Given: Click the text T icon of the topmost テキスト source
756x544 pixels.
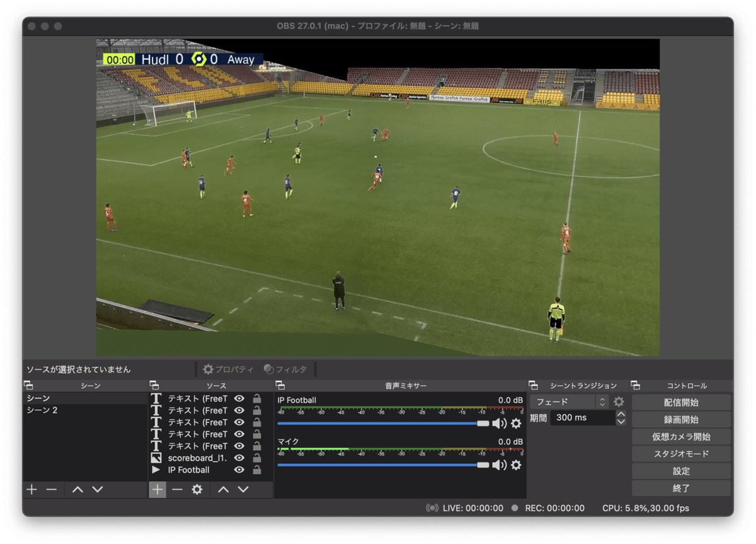Looking at the screenshot, I should tap(156, 398).
